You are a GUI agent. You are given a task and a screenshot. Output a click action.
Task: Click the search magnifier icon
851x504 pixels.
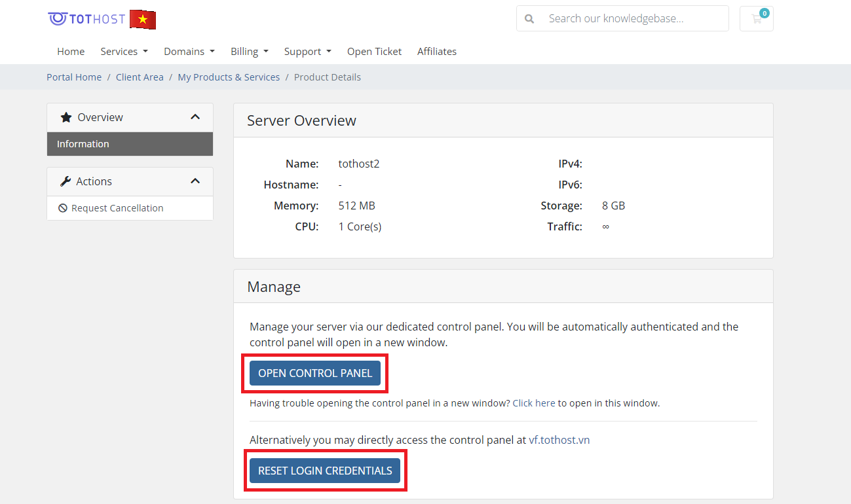529,19
